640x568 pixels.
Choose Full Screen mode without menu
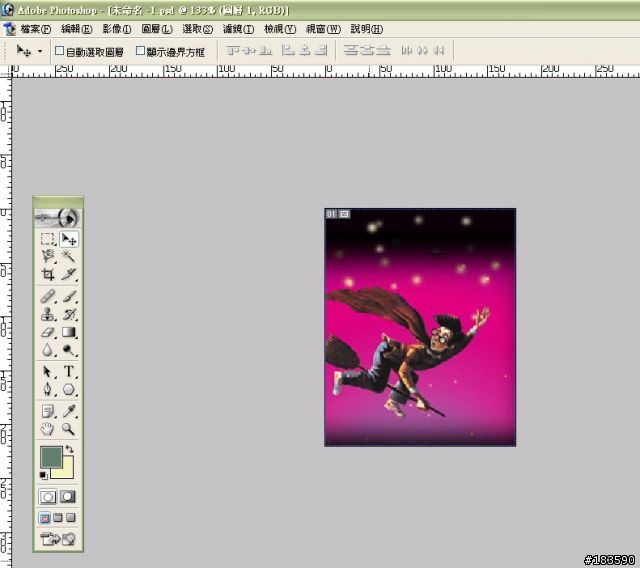(71, 518)
